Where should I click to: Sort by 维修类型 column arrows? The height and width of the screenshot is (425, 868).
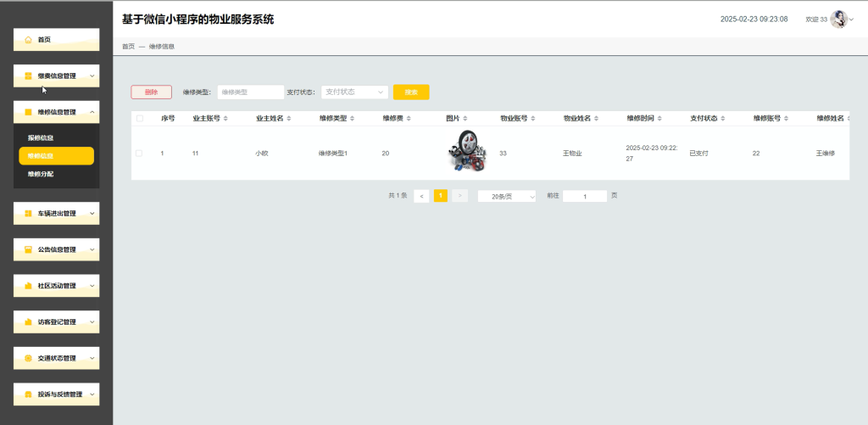click(x=352, y=119)
